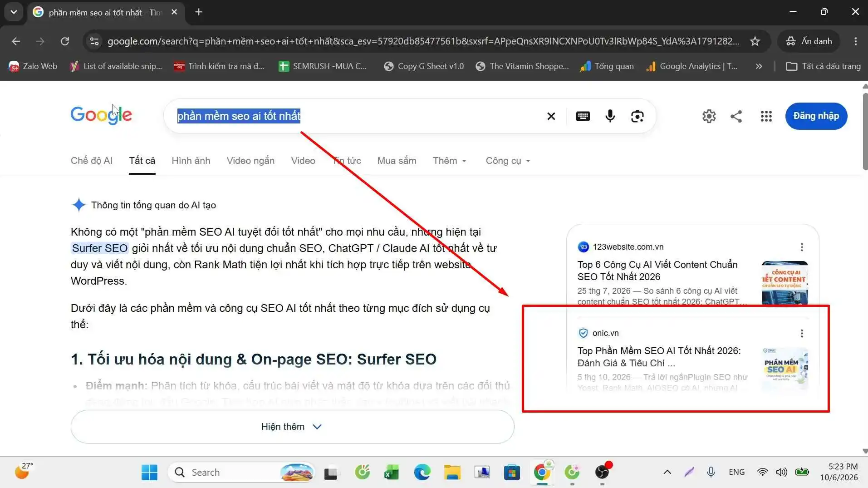Open the volume control in the tray
Screen dimensions: 868x488
point(781,472)
